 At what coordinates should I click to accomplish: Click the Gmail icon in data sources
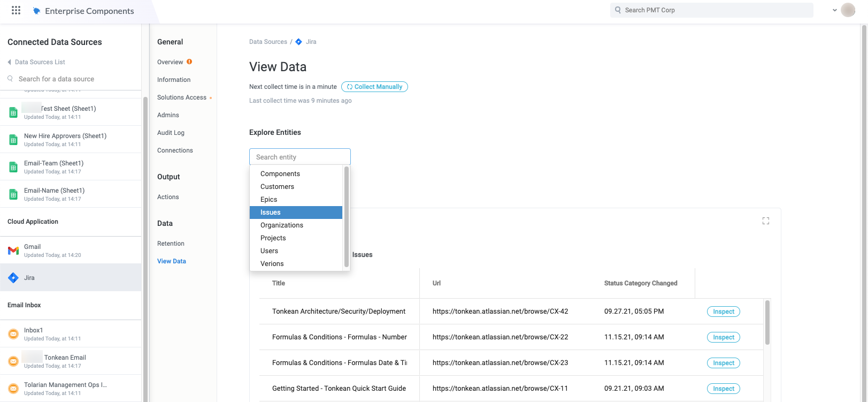tap(13, 251)
